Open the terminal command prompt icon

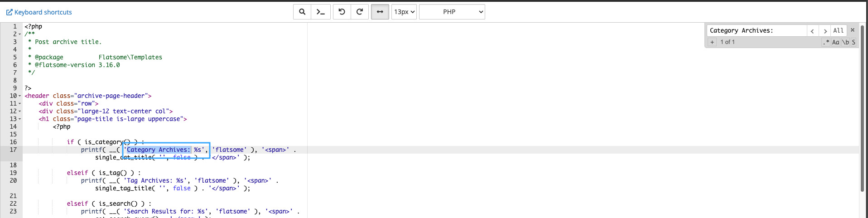coord(321,12)
